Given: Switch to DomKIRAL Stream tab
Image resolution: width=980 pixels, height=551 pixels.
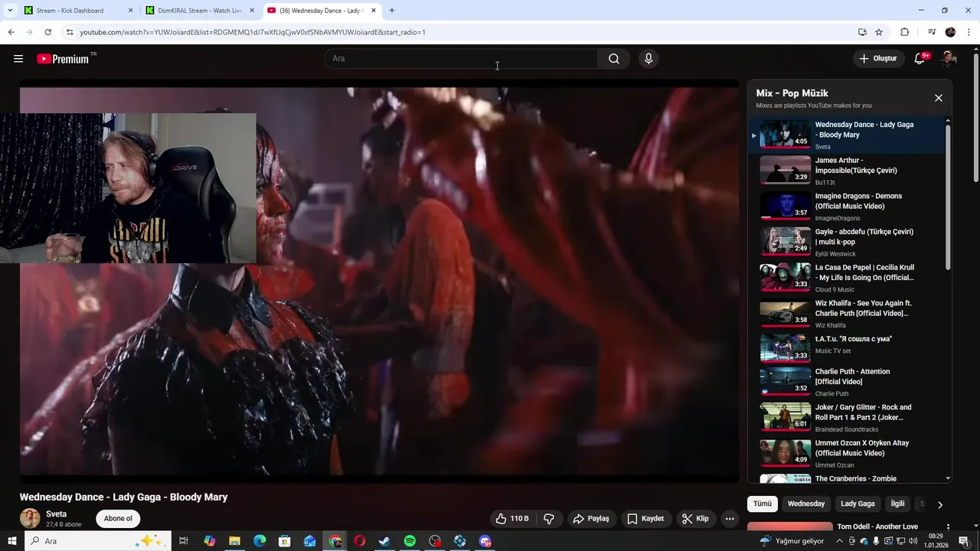Looking at the screenshot, I should [199, 11].
